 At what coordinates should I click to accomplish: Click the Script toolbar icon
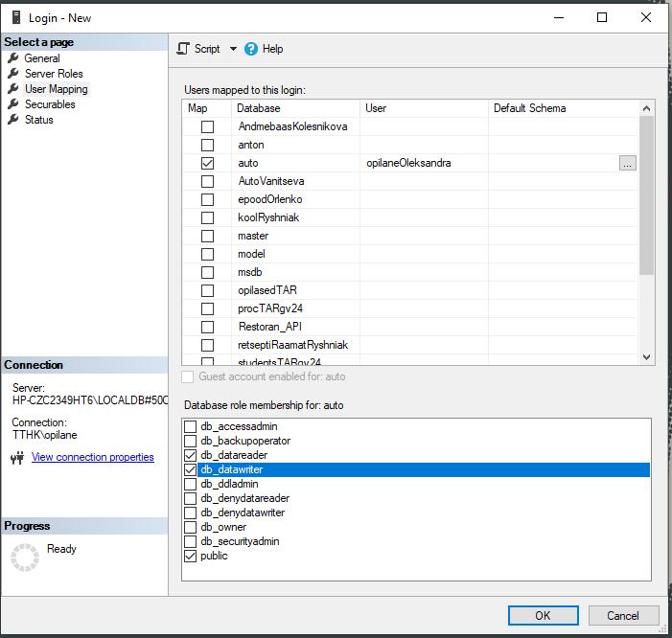coord(183,49)
